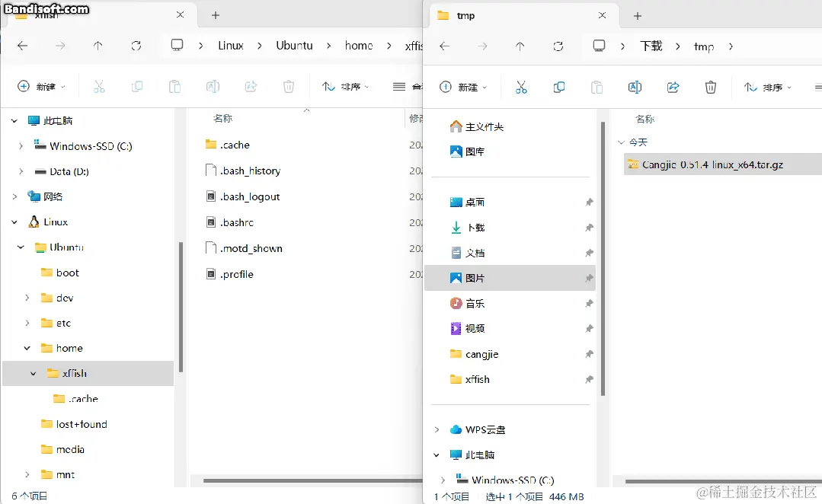Open 视频 in quick access
The image size is (822, 504).
click(468, 328)
